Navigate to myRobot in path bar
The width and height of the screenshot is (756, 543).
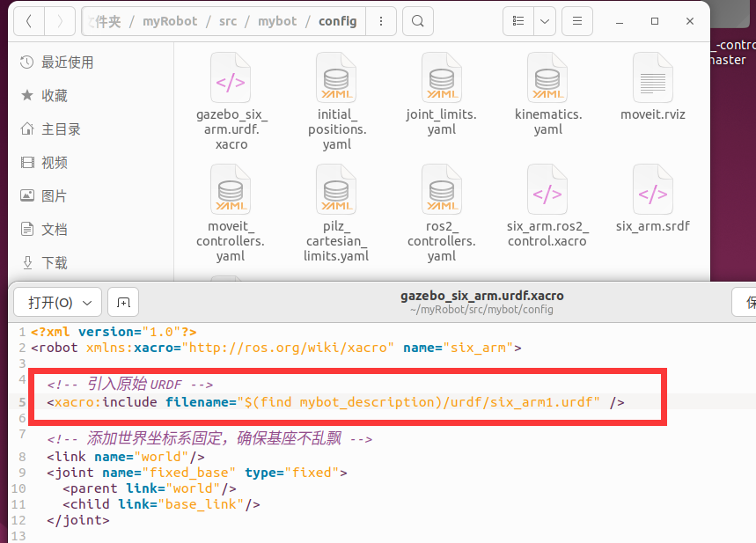point(170,21)
